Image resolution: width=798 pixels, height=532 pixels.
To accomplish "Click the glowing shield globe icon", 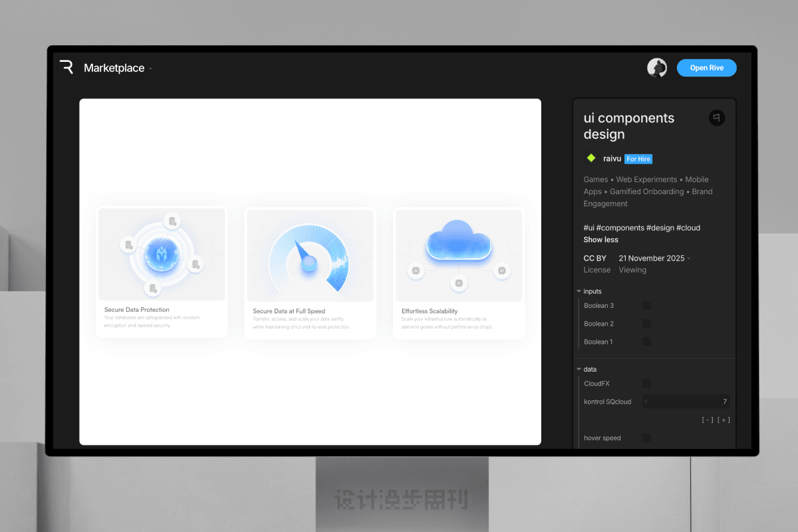I will pyautogui.click(x=162, y=253).
